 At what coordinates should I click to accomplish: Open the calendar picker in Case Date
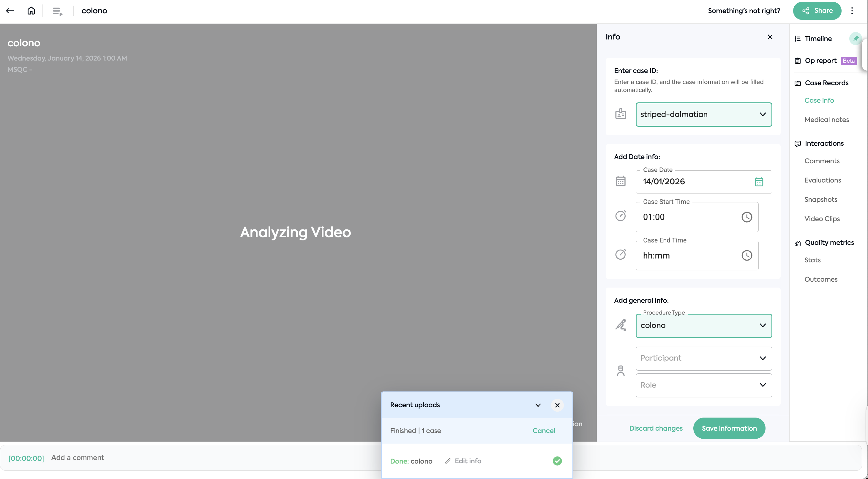[759, 182]
